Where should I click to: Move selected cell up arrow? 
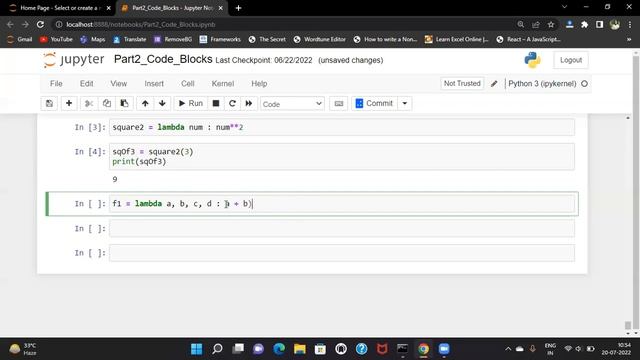click(x=145, y=104)
